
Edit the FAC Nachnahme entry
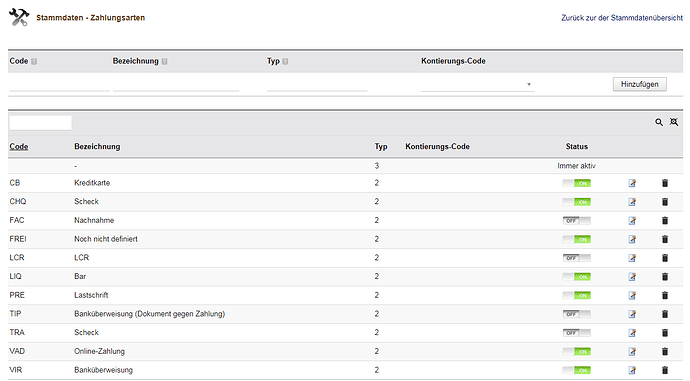[x=632, y=220]
